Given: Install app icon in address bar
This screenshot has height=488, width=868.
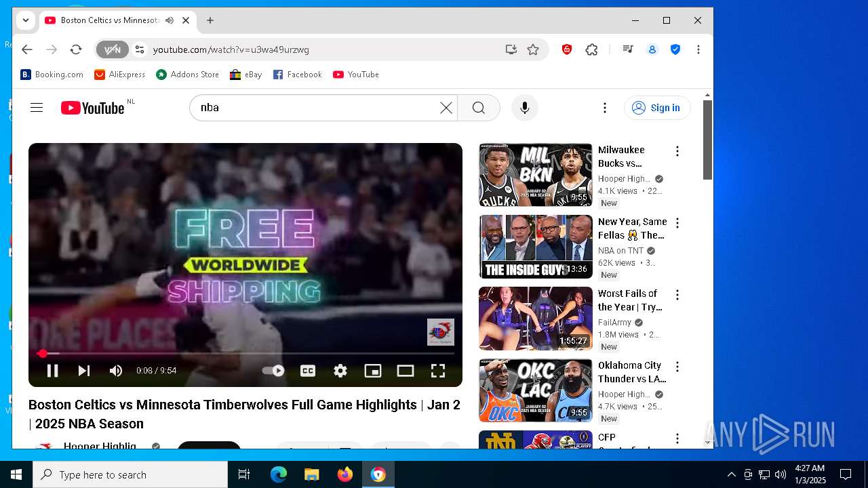Looking at the screenshot, I should [511, 49].
